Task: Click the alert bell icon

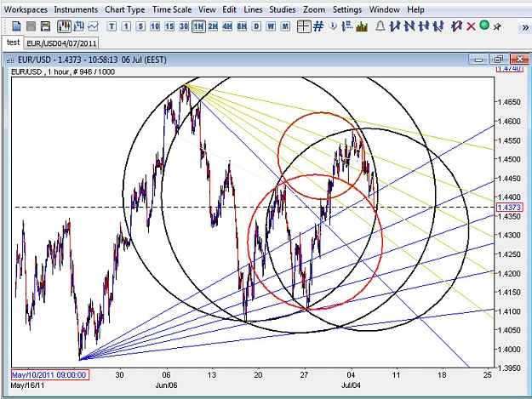Action: (380, 26)
